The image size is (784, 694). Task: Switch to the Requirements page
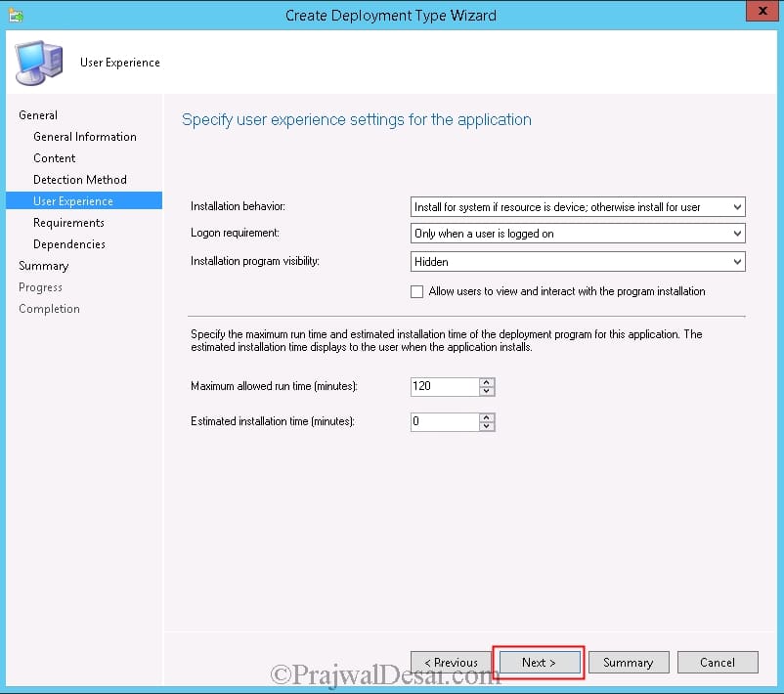(x=68, y=222)
